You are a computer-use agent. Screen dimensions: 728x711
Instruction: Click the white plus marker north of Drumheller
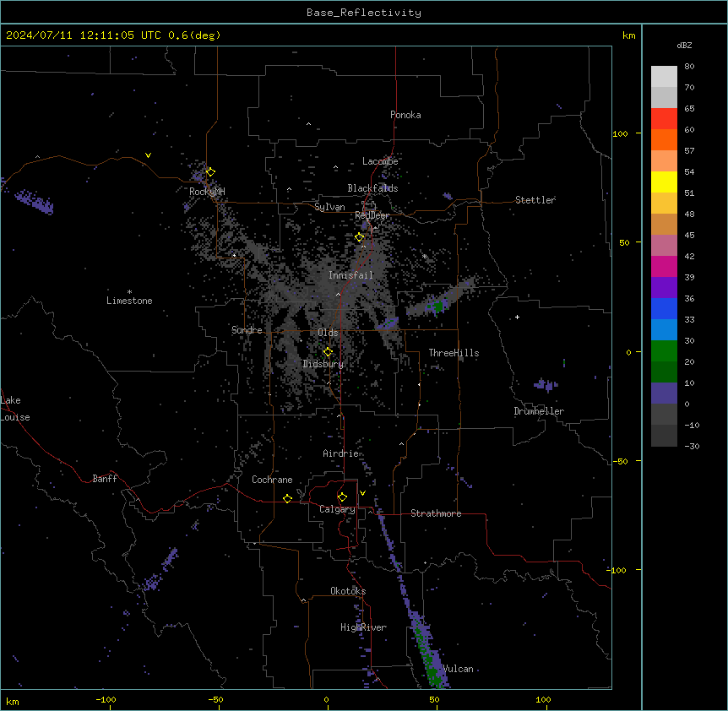(517, 317)
